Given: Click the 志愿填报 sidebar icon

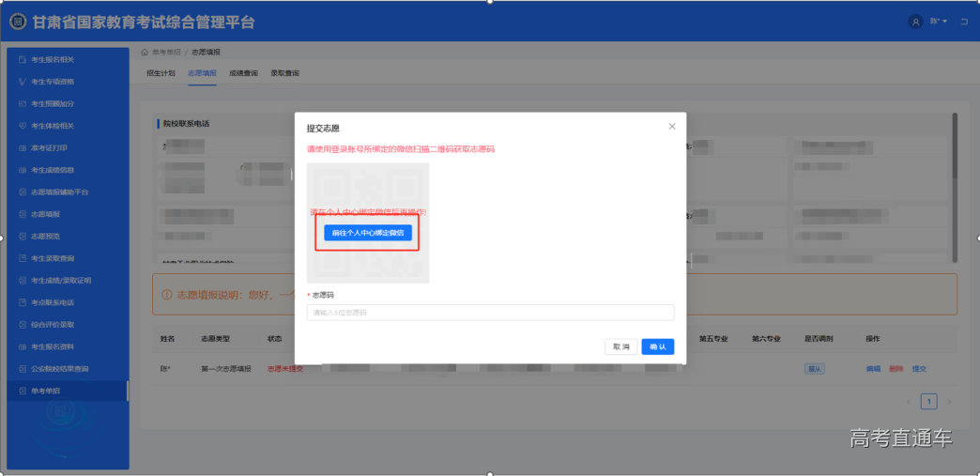Looking at the screenshot, I should pos(23,214).
